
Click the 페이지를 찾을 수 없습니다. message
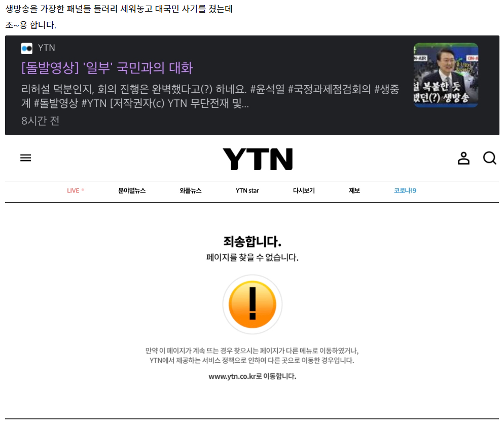click(253, 257)
